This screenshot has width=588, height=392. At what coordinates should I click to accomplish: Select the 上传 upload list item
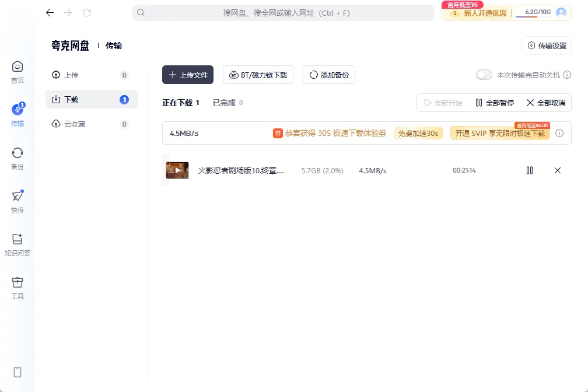click(92, 75)
